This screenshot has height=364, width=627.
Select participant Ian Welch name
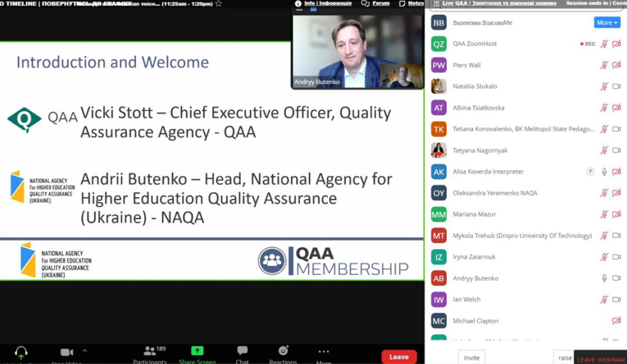466,300
